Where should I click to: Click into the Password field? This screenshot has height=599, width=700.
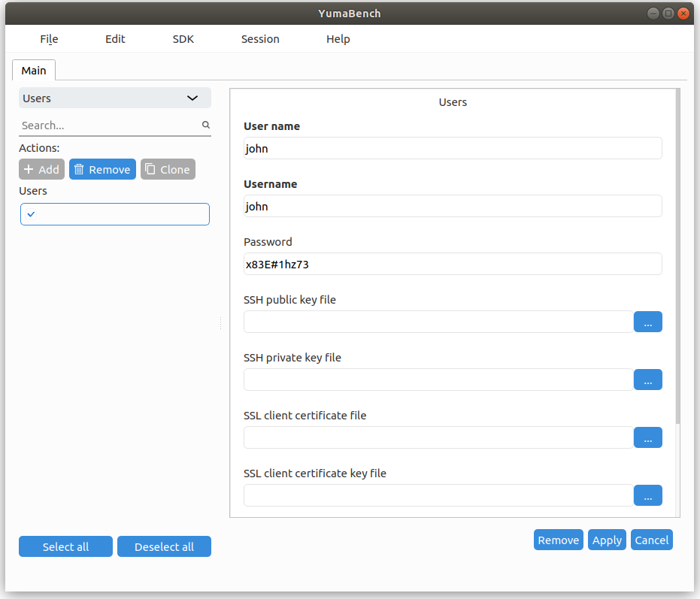(453, 265)
